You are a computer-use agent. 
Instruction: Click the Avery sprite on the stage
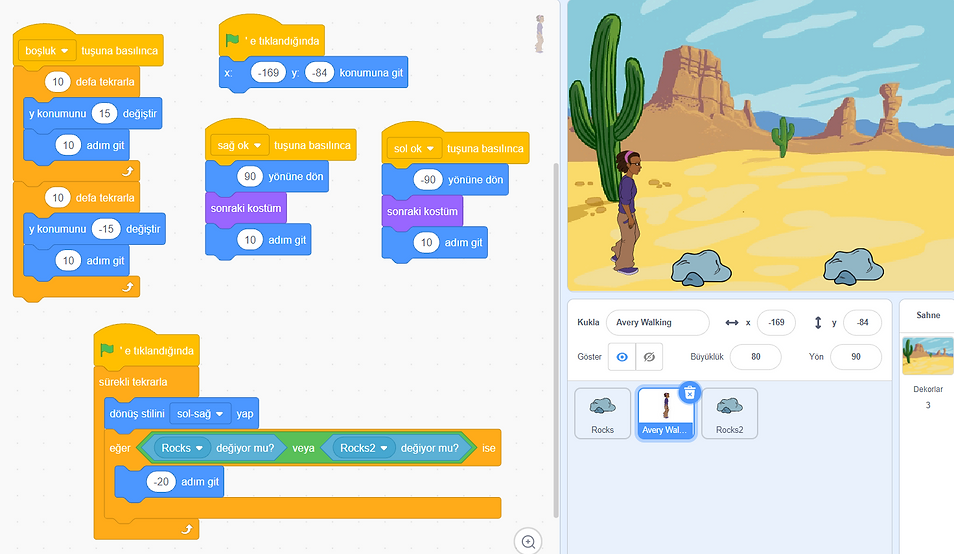click(x=627, y=212)
